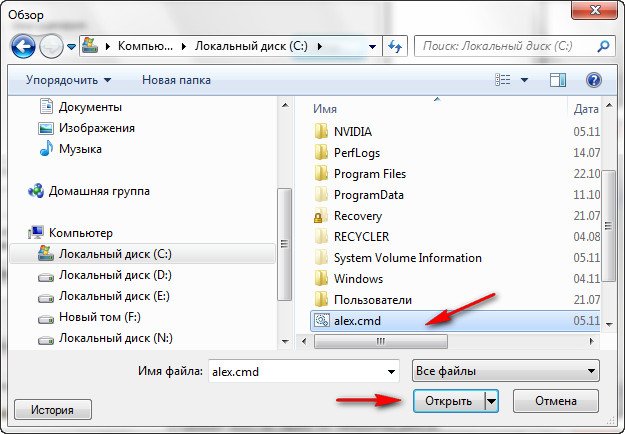Select the Program Files folder

pos(370,174)
